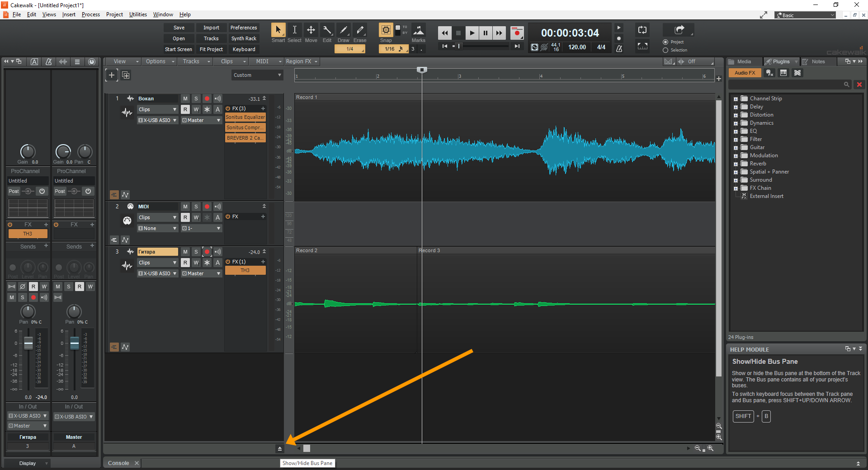Click the Гитара channel Pan knob
The height and width of the screenshot is (470, 868).
(x=28, y=311)
